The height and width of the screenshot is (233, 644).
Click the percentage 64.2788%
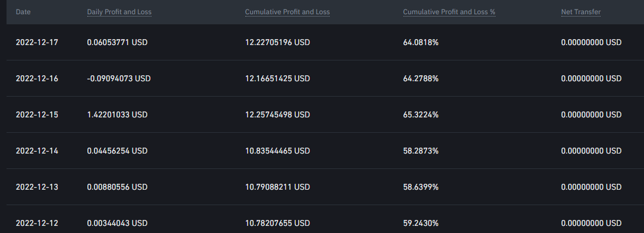pyautogui.click(x=421, y=78)
